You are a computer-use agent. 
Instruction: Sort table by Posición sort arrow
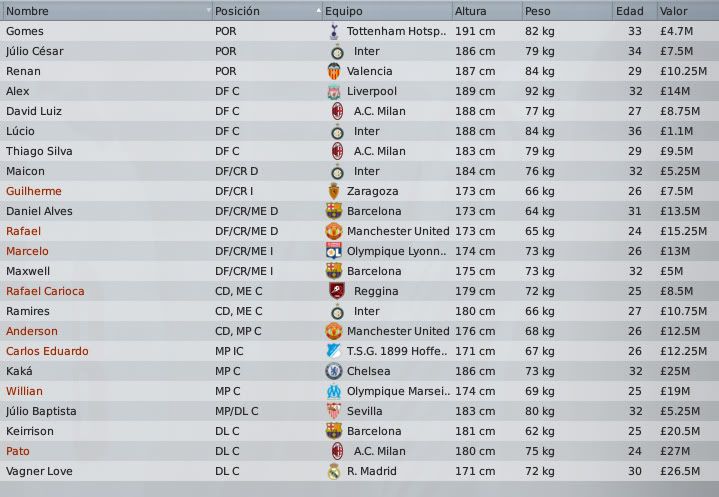click(x=317, y=11)
